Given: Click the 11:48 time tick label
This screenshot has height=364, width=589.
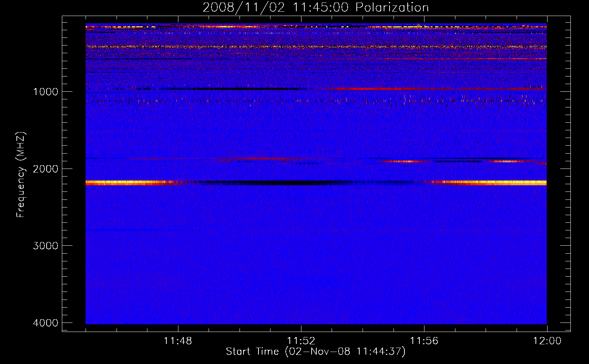Looking at the screenshot, I should click(178, 341).
